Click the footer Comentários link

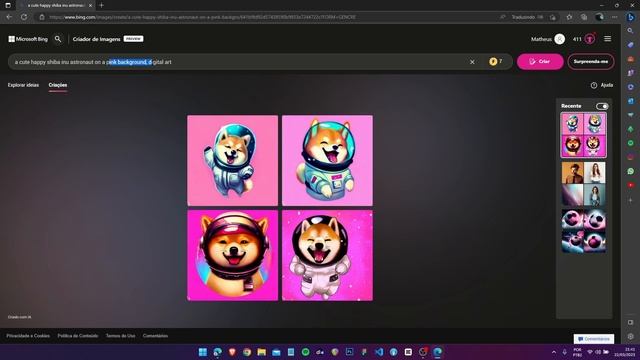tap(156, 336)
